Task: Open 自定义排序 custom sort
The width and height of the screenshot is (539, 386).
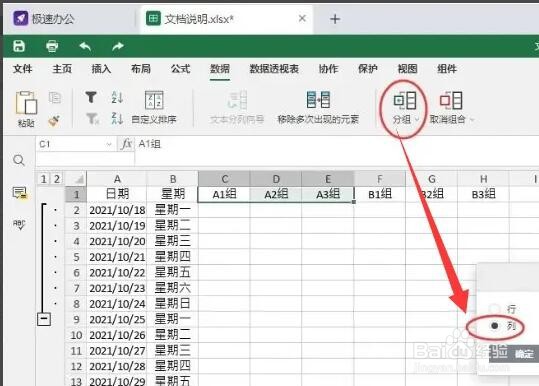Action: [154, 108]
